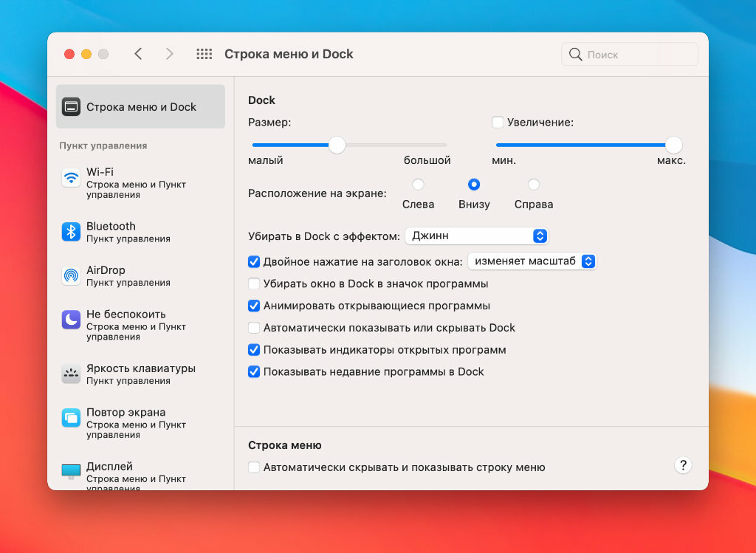Viewport: 756px width, 553px height.
Task: Select the Bluetooth icon in sidebar
Action: pos(71,232)
